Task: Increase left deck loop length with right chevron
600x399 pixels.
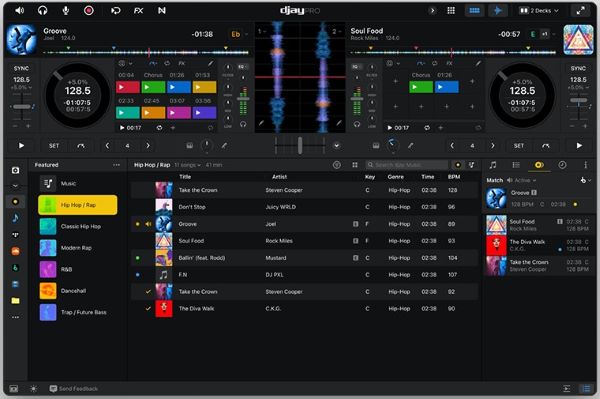Action: [x=148, y=146]
